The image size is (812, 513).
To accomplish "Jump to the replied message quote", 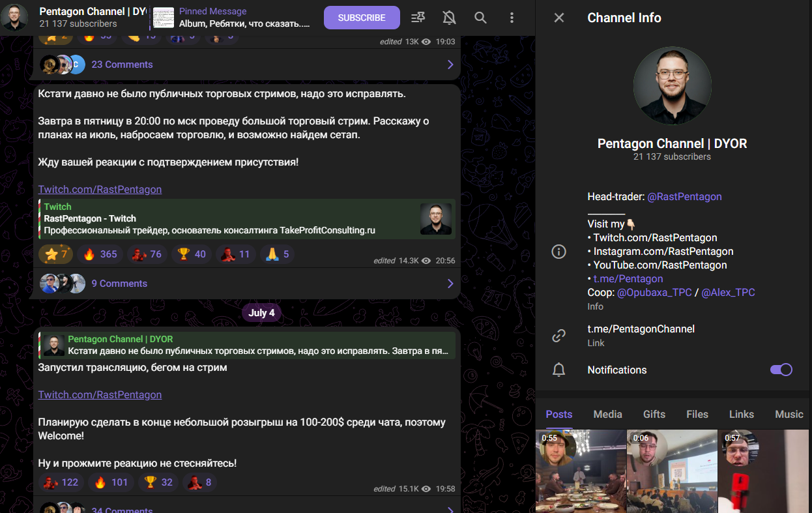I will tap(247, 345).
